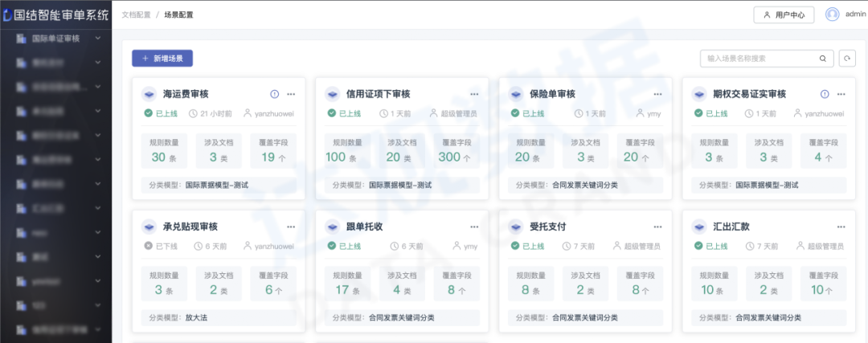Image resolution: width=868 pixels, height=343 pixels.
Task: Open the 海运费审核 card title
Action: [186, 94]
